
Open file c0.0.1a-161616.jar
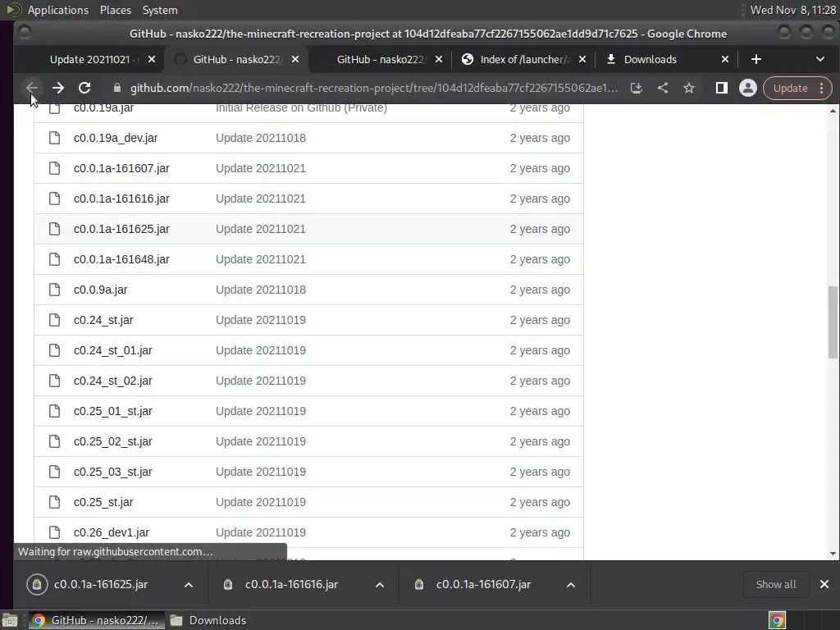pyautogui.click(x=121, y=199)
